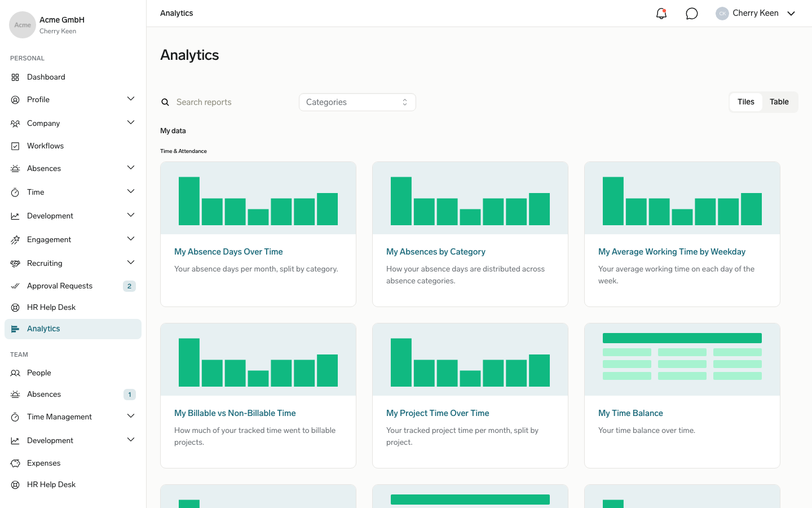The width and height of the screenshot is (812, 508).
Task: Click the Cherry Keen avatar in top bar
Action: (722, 14)
